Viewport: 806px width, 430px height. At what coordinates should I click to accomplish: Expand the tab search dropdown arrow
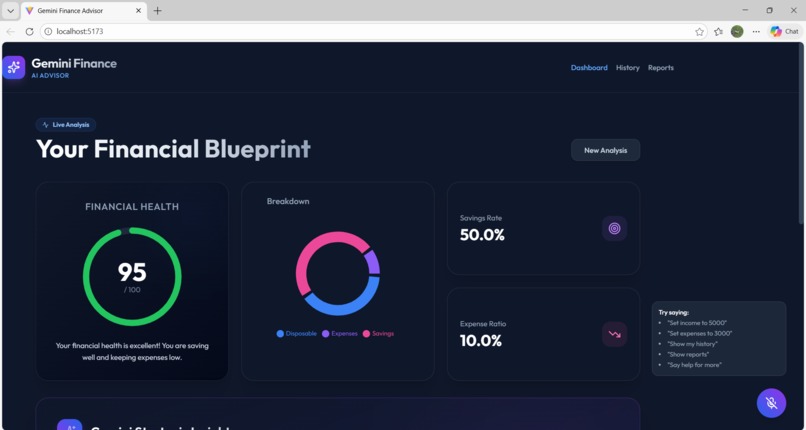10,11
